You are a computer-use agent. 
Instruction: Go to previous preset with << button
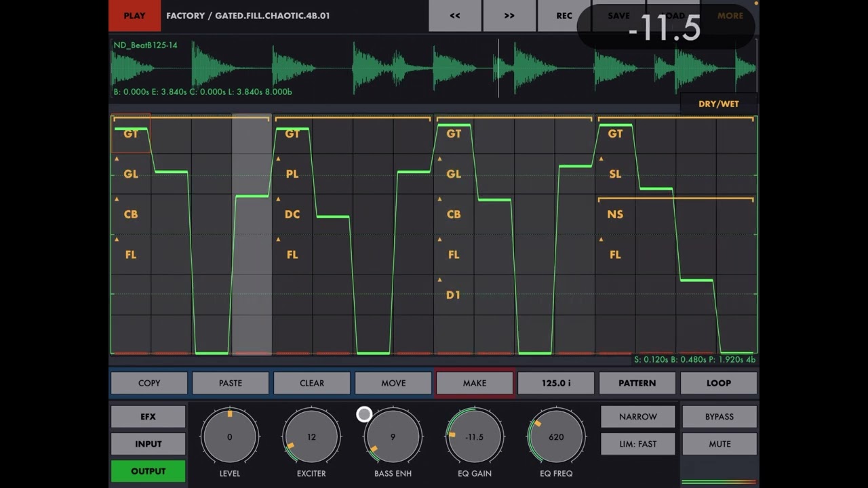(455, 16)
